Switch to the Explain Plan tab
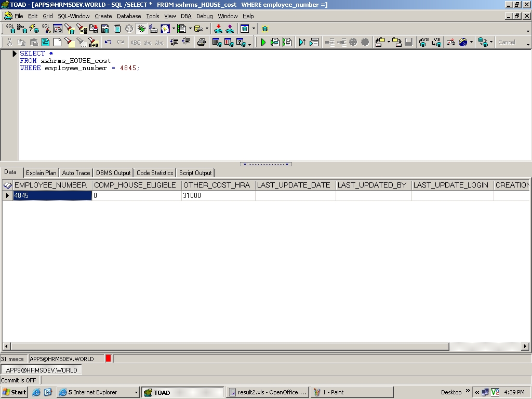The height and width of the screenshot is (399, 532). click(x=41, y=173)
